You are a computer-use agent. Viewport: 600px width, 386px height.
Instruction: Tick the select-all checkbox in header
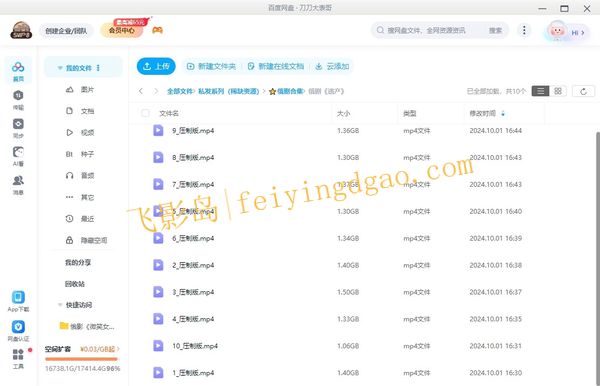(x=145, y=113)
